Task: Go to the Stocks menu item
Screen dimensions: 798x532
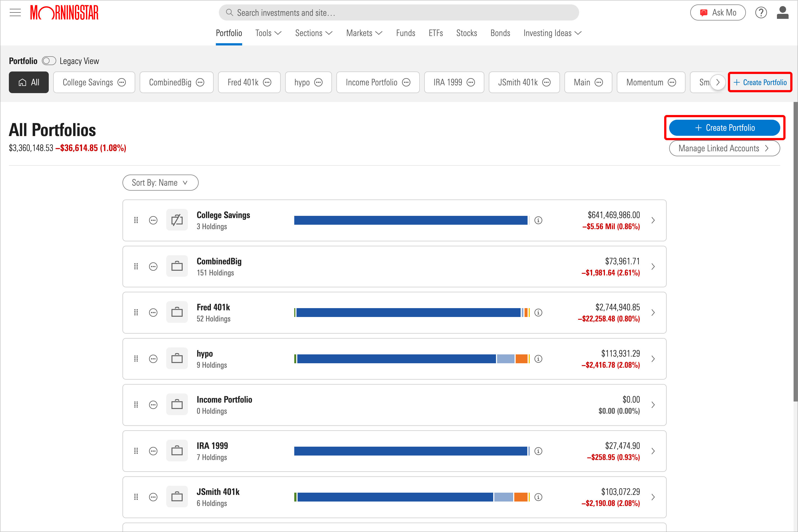Action: [x=467, y=33]
